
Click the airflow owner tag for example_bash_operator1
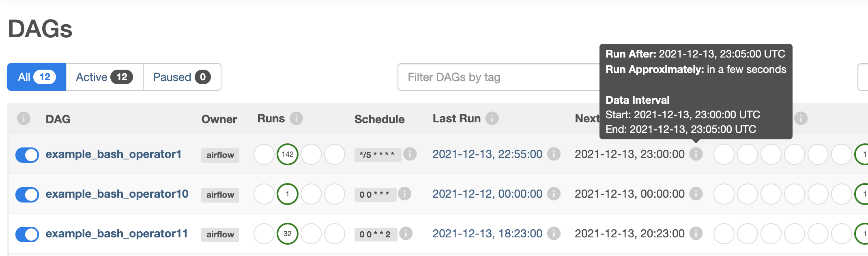click(x=220, y=155)
